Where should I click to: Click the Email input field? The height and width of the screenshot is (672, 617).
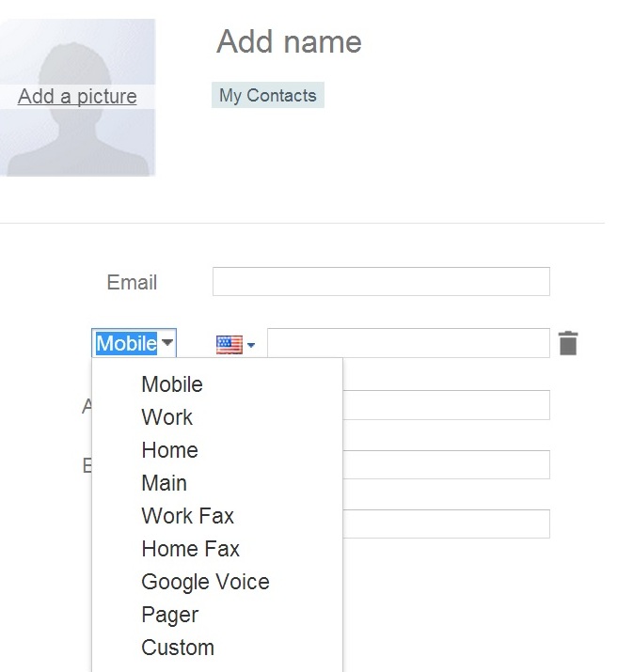pyautogui.click(x=381, y=281)
